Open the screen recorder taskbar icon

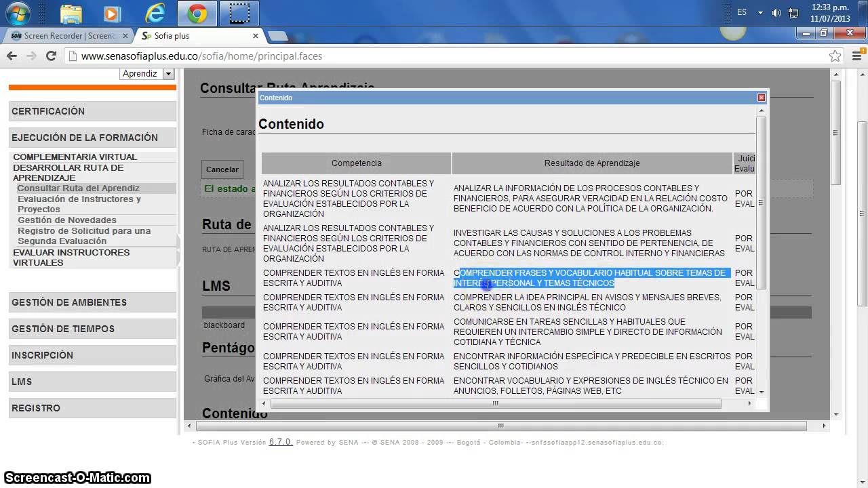[239, 13]
